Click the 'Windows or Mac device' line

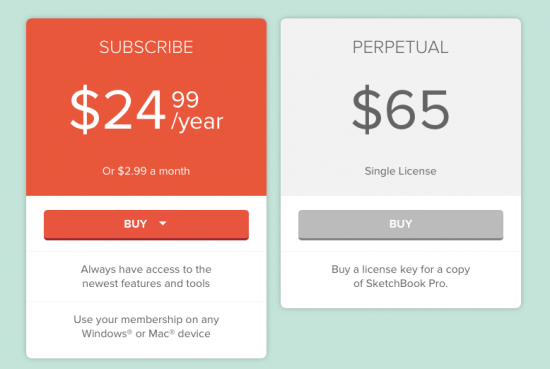(146, 334)
